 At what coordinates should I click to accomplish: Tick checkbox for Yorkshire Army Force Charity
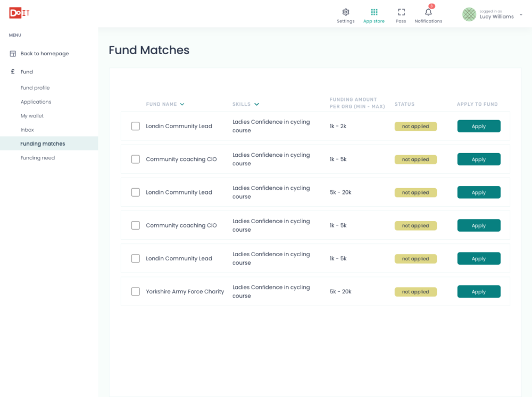point(136,292)
